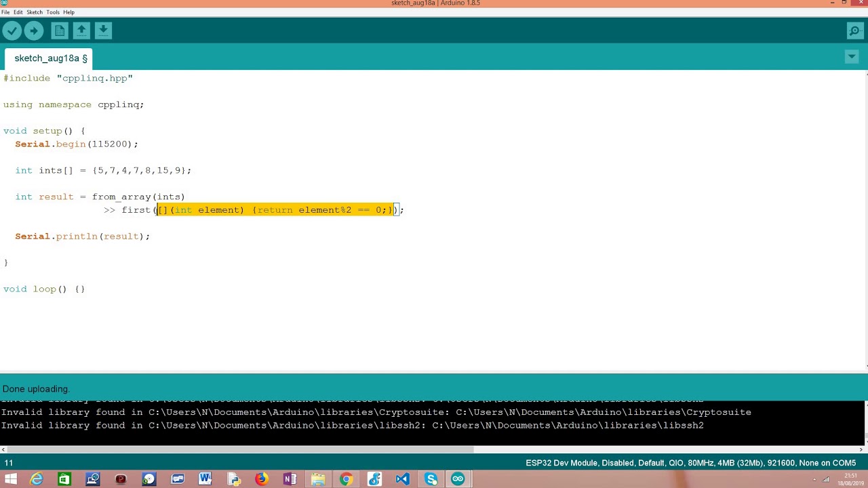The height and width of the screenshot is (488, 868).
Task: Open the tab options dropdown arrow
Action: [x=852, y=58]
